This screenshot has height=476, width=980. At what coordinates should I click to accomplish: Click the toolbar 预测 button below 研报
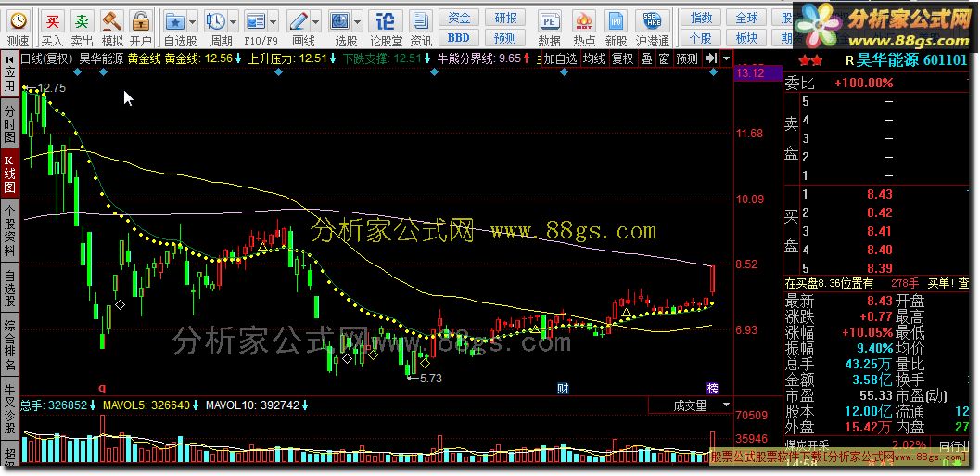pyautogui.click(x=505, y=37)
